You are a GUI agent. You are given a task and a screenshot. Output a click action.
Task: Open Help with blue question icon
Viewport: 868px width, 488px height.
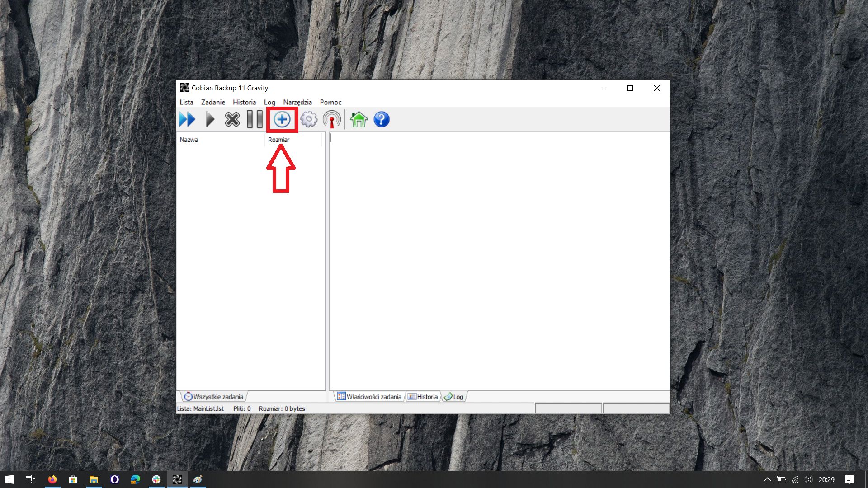(382, 120)
